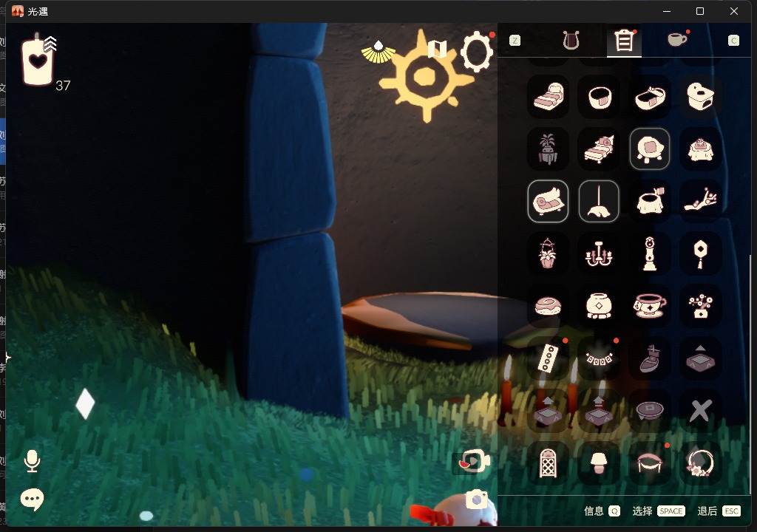Switch to the teacup tab
This screenshot has height=532, width=757.
[x=677, y=40]
